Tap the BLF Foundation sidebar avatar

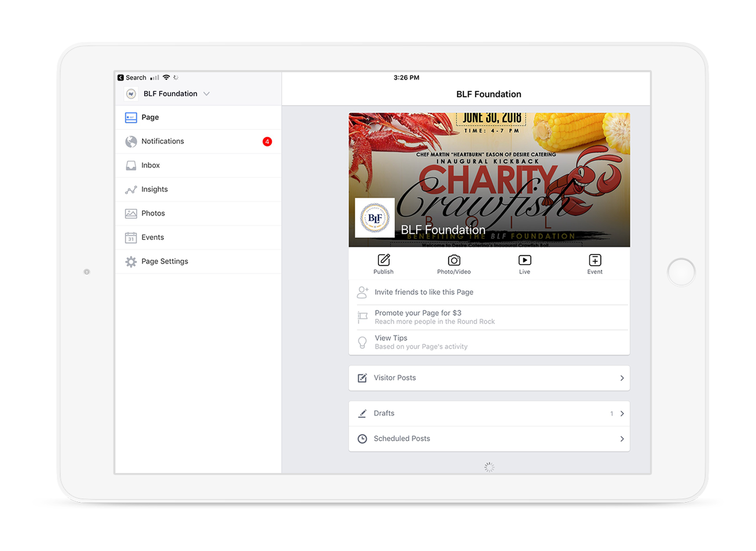coord(131,94)
